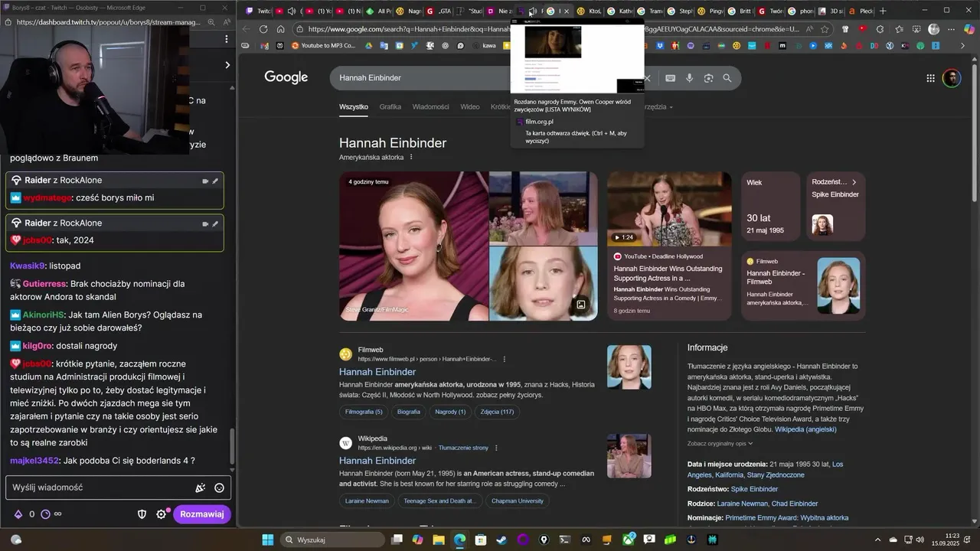Screen dimensions: 980x551
Task: Open the Wikipedia (angielski) source link
Action: [x=805, y=429]
